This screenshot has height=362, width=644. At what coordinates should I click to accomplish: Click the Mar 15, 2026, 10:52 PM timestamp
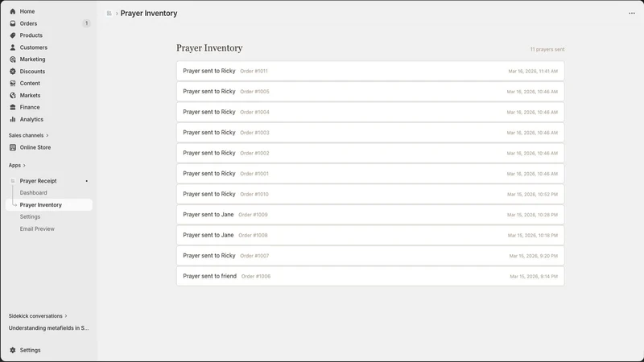click(x=532, y=195)
